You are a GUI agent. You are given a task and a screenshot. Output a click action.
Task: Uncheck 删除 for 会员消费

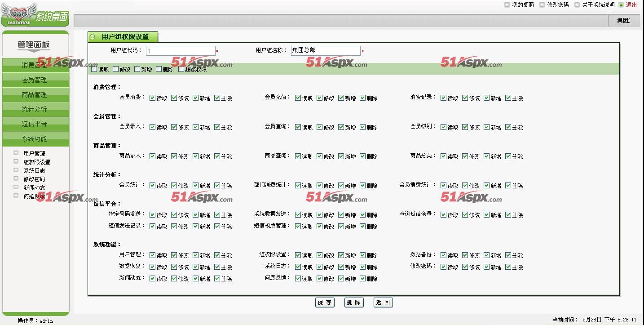tap(217, 98)
